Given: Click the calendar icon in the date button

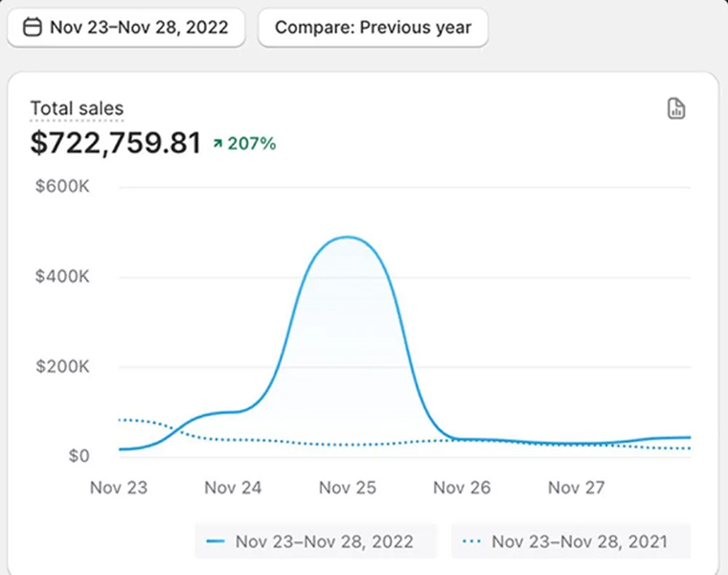Looking at the screenshot, I should point(32,28).
